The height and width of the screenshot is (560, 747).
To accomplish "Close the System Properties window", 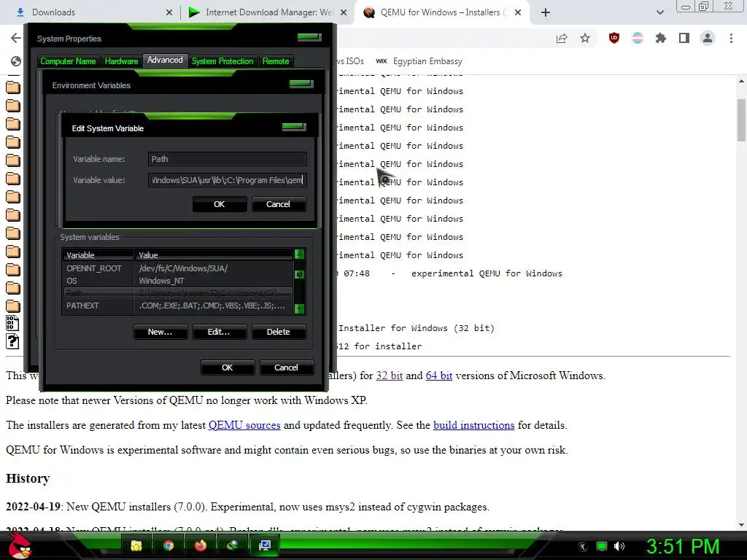I will pyautogui.click(x=309, y=37).
